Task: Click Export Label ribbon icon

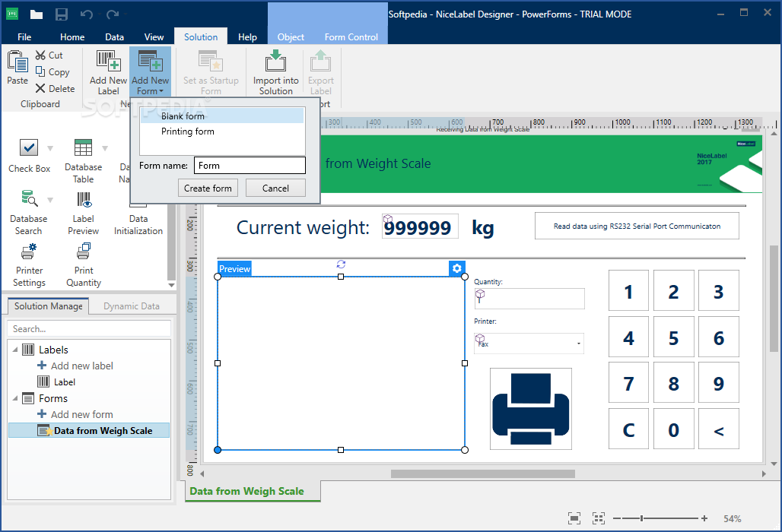Action: click(321, 61)
